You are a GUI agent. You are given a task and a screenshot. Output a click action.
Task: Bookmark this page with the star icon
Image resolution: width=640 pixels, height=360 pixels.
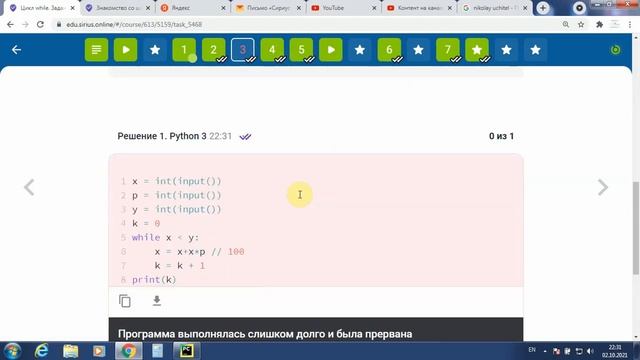click(581, 24)
